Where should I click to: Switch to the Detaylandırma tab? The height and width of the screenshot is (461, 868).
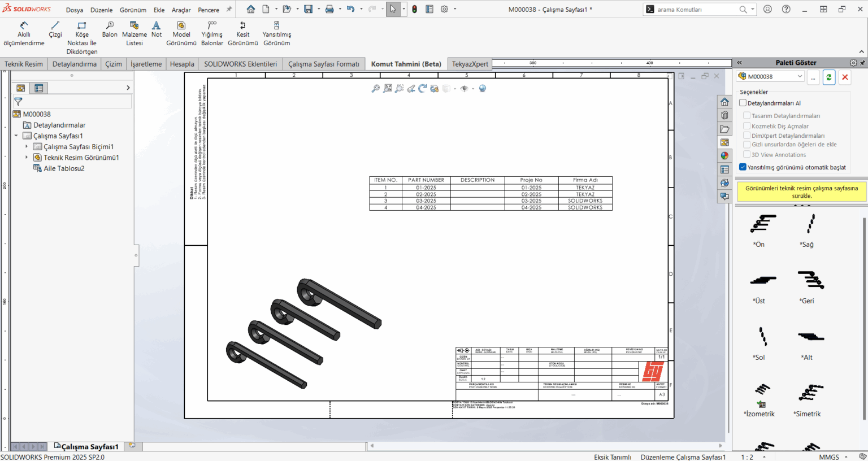(74, 64)
